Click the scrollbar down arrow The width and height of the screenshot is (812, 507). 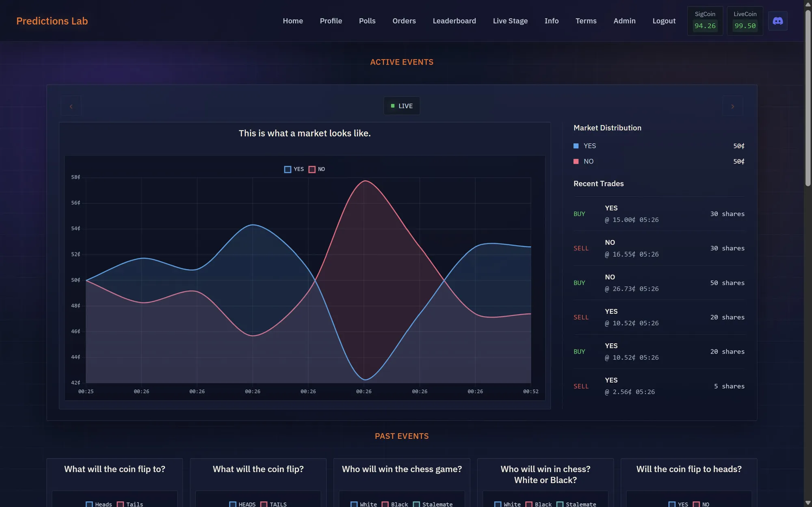pos(808,503)
